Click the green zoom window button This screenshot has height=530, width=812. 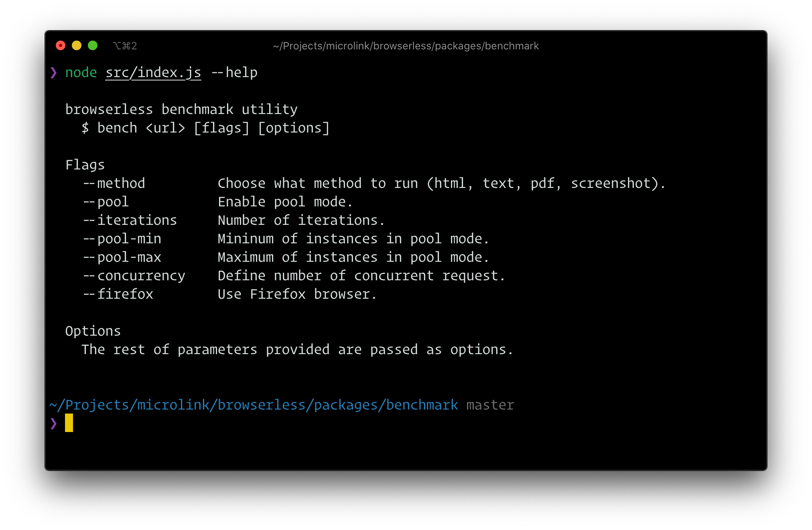[x=93, y=46]
